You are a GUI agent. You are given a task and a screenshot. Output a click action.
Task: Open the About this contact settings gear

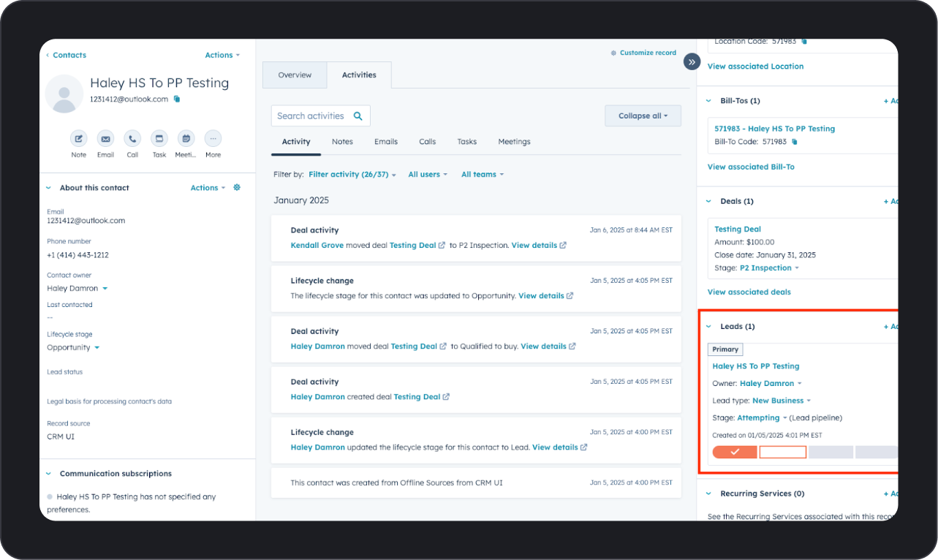(x=237, y=188)
